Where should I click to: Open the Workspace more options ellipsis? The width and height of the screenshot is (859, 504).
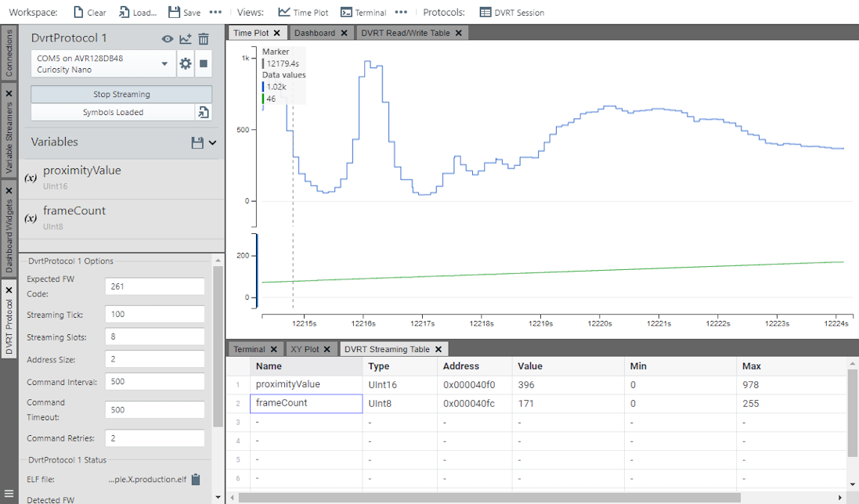pos(215,13)
